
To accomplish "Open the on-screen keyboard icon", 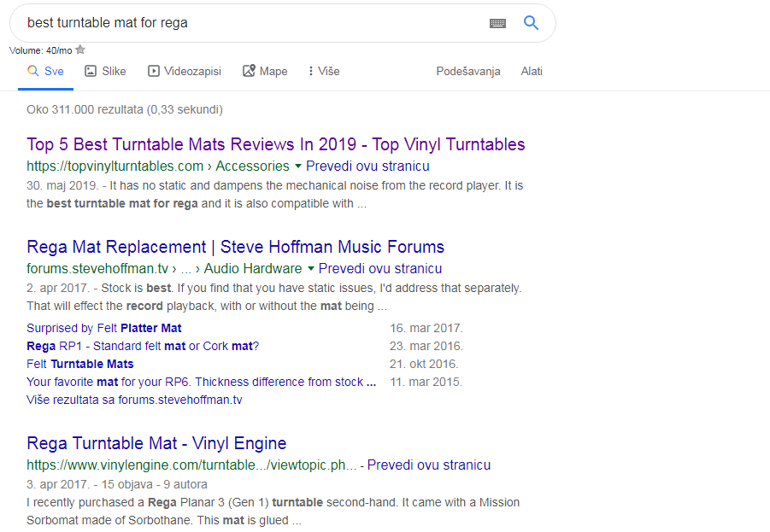I will [x=497, y=23].
